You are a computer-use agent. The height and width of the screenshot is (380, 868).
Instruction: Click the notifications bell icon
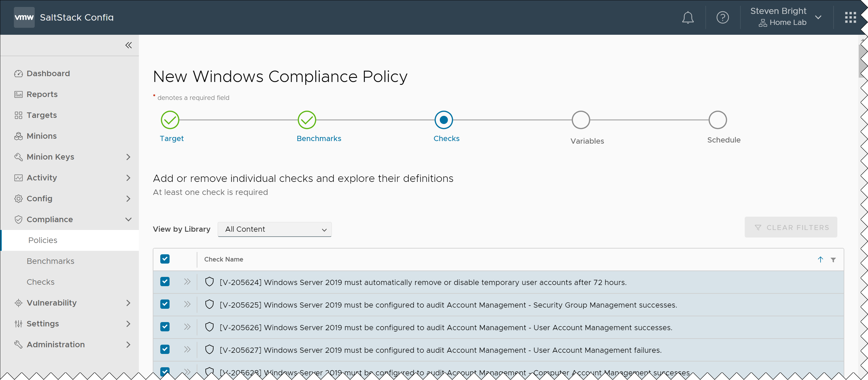click(x=687, y=18)
